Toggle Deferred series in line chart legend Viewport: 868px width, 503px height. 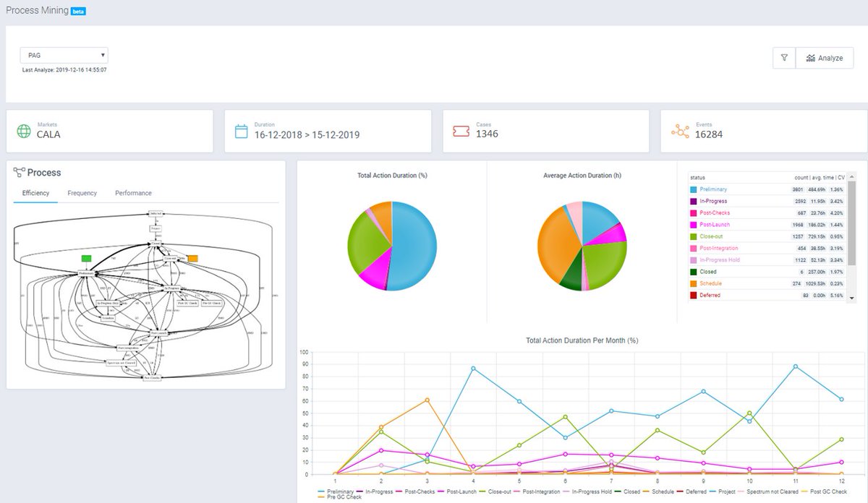690,491
